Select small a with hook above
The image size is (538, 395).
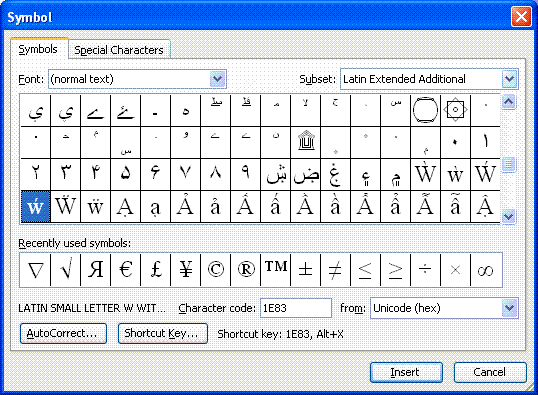click(x=215, y=207)
